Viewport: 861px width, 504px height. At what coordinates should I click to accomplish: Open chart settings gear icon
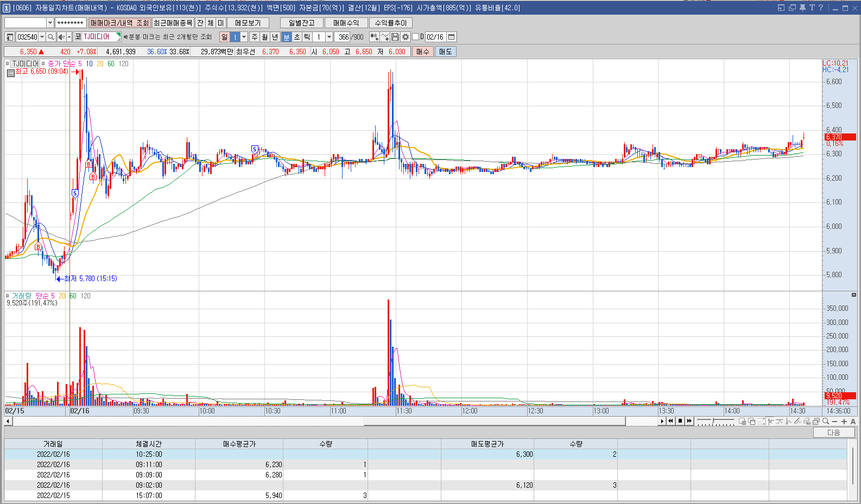click(x=406, y=37)
